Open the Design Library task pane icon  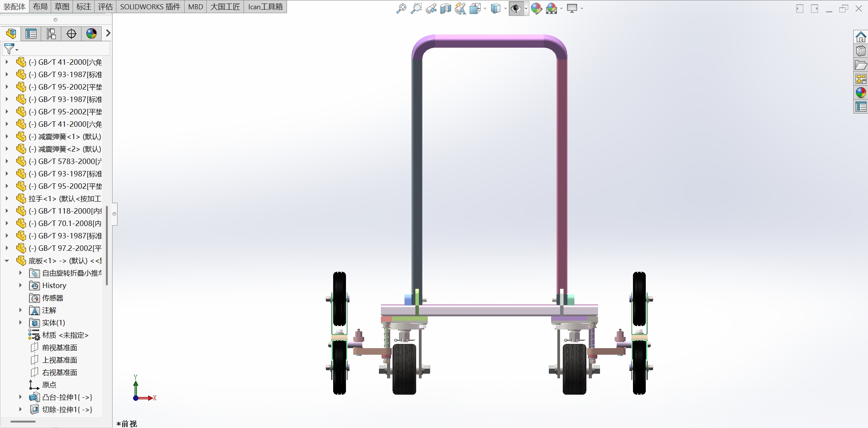coord(861,51)
